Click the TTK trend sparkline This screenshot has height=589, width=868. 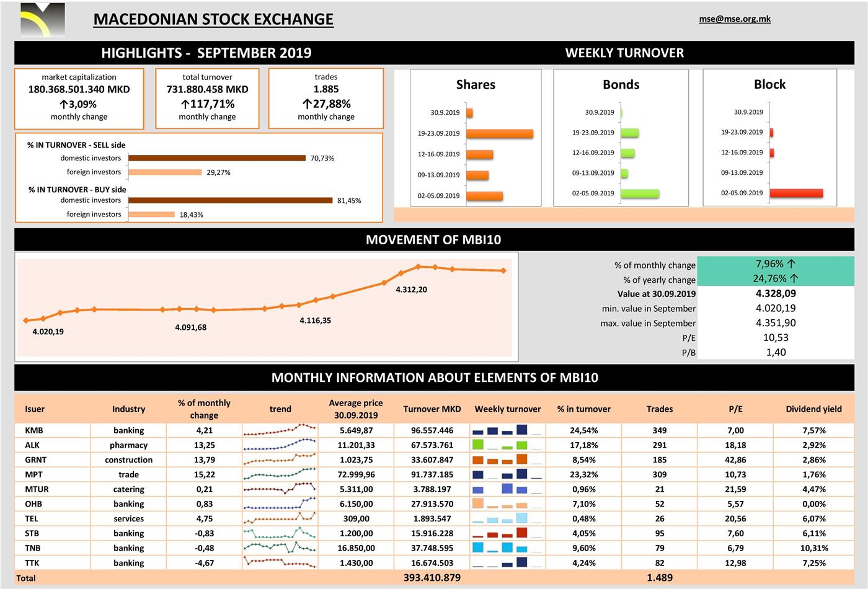[x=280, y=562]
